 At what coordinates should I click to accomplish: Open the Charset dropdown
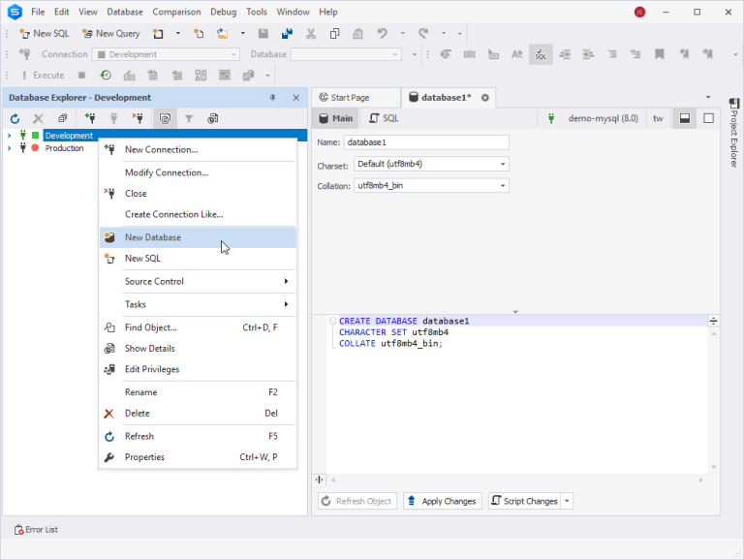coord(503,164)
